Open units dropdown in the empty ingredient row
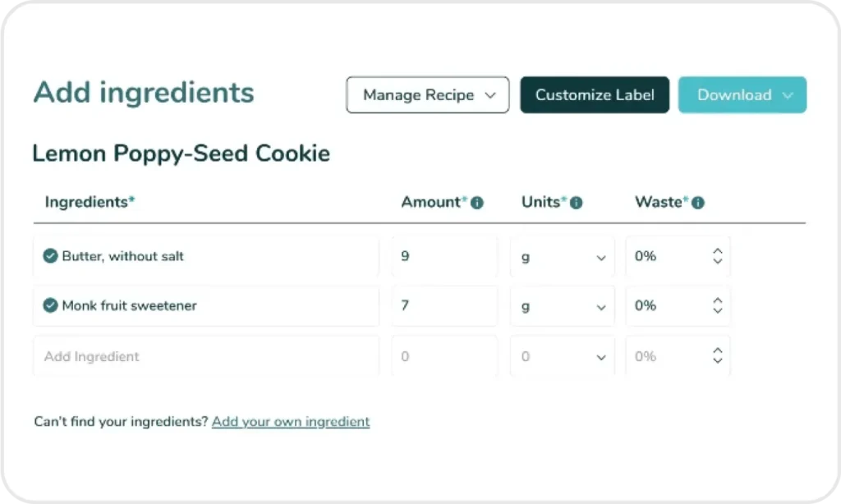The width and height of the screenshot is (841, 504). (x=563, y=357)
